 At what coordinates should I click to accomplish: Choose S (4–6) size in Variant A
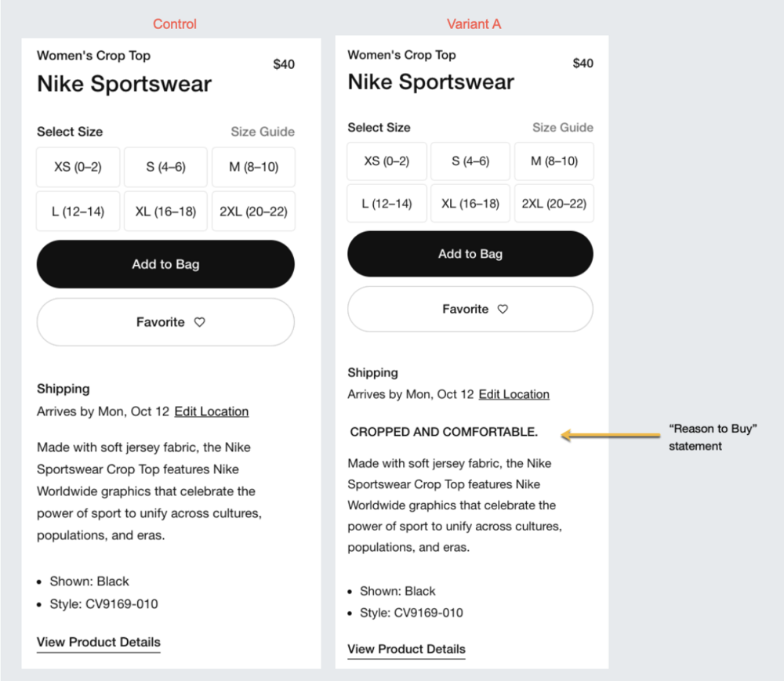point(470,161)
